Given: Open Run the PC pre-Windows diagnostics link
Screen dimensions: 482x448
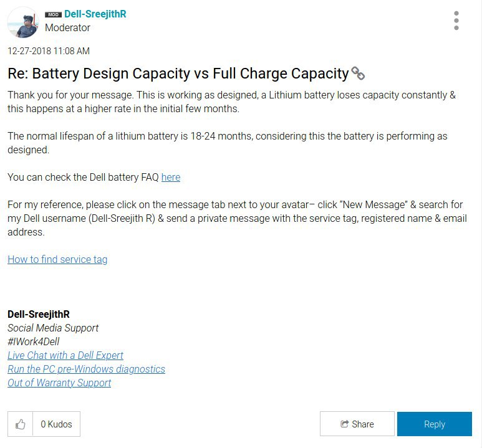Looking at the screenshot, I should pyautogui.click(x=87, y=369).
